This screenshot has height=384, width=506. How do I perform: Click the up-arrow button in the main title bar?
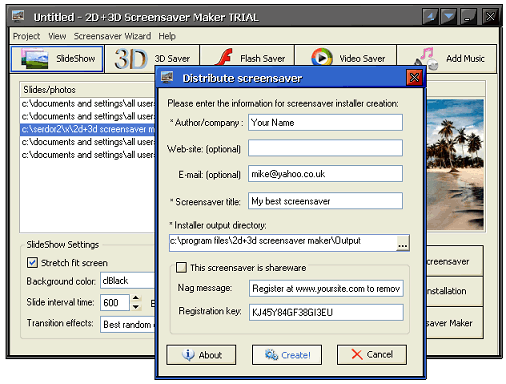click(430, 17)
